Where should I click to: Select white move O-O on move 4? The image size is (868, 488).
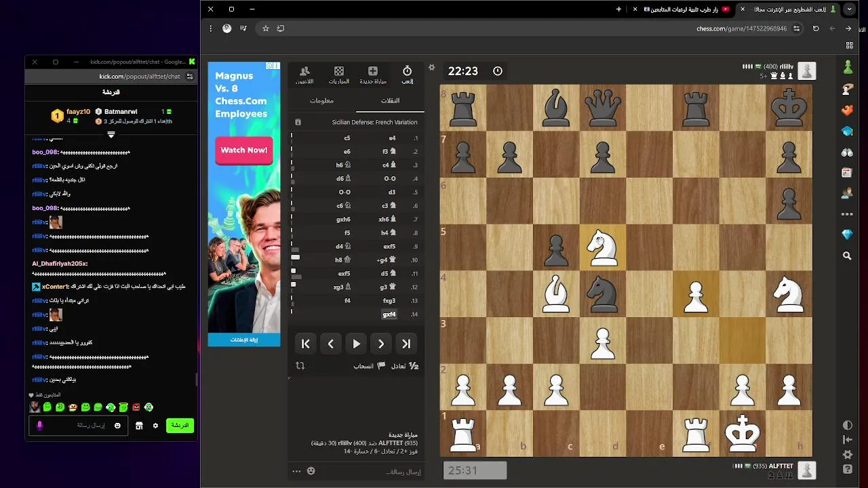point(390,179)
